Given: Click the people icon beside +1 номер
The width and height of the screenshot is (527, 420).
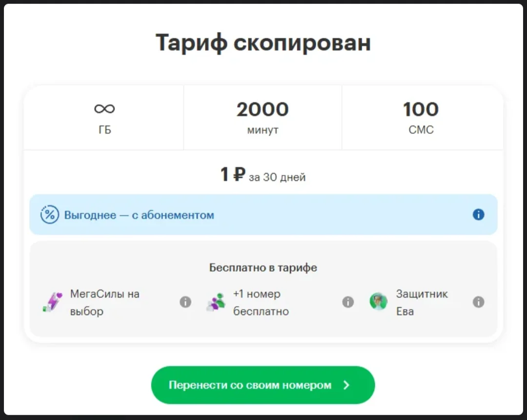Looking at the screenshot, I should 216,302.
